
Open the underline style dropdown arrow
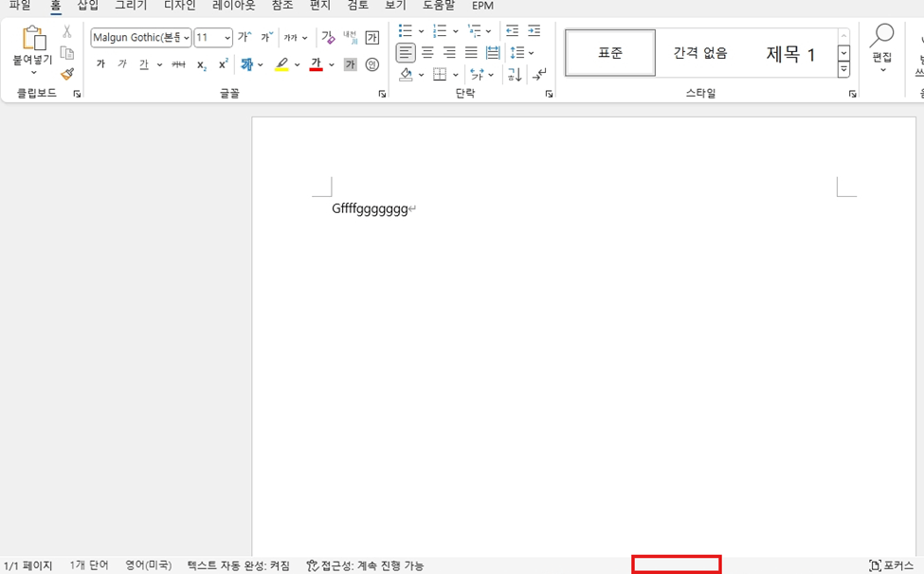click(159, 64)
